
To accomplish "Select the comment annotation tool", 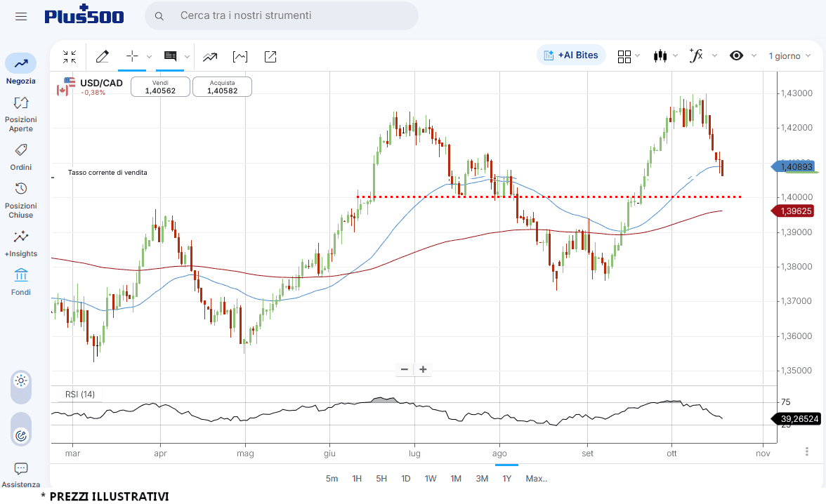I will (x=170, y=56).
